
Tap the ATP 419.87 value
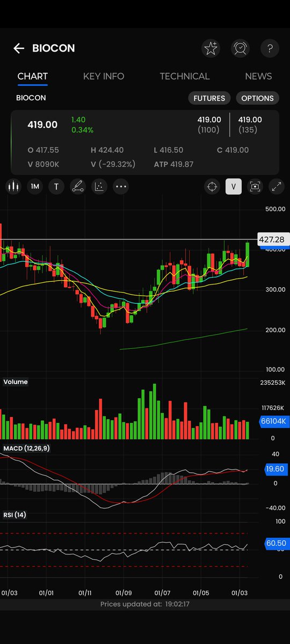173,164
